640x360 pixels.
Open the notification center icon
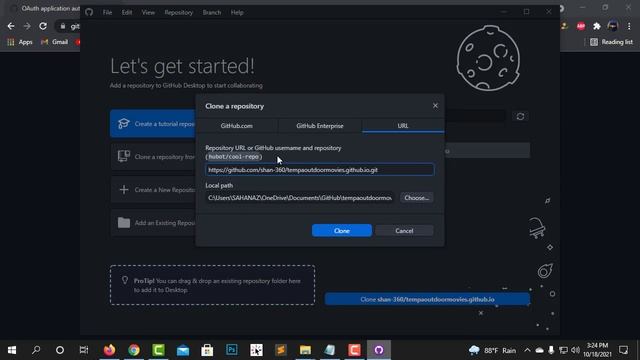tap(623, 350)
